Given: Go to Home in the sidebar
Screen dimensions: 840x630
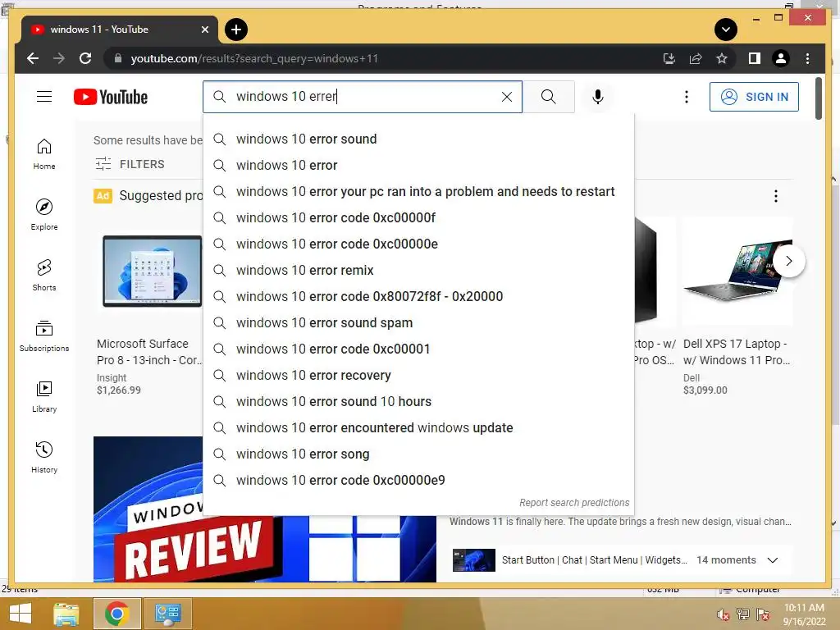Looking at the screenshot, I should pyautogui.click(x=44, y=154).
